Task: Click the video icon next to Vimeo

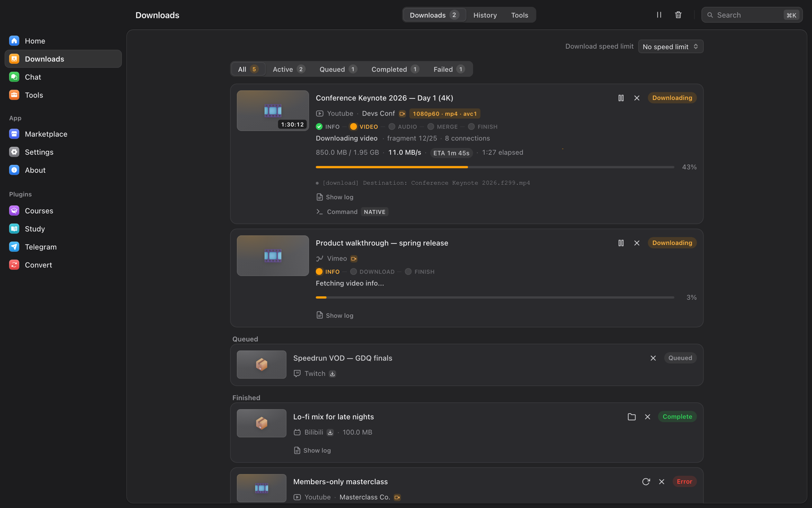Action: [x=354, y=259]
